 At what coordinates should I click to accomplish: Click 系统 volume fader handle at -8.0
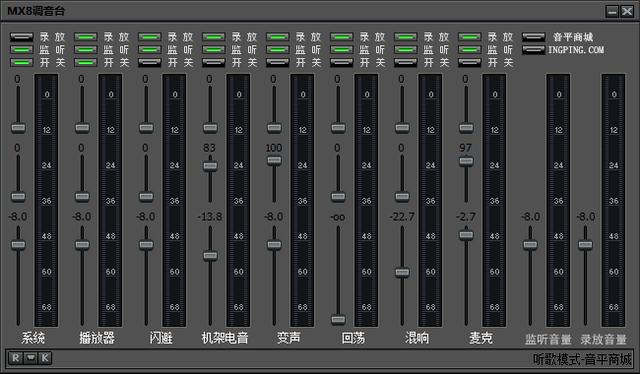pyautogui.click(x=18, y=245)
